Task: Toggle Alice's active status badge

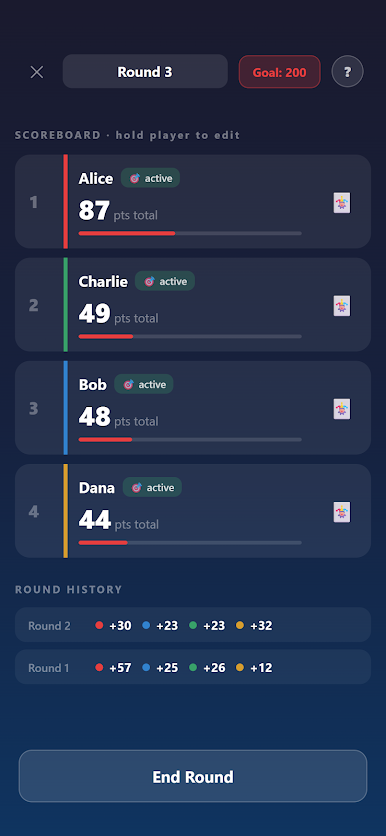Action: point(150,178)
